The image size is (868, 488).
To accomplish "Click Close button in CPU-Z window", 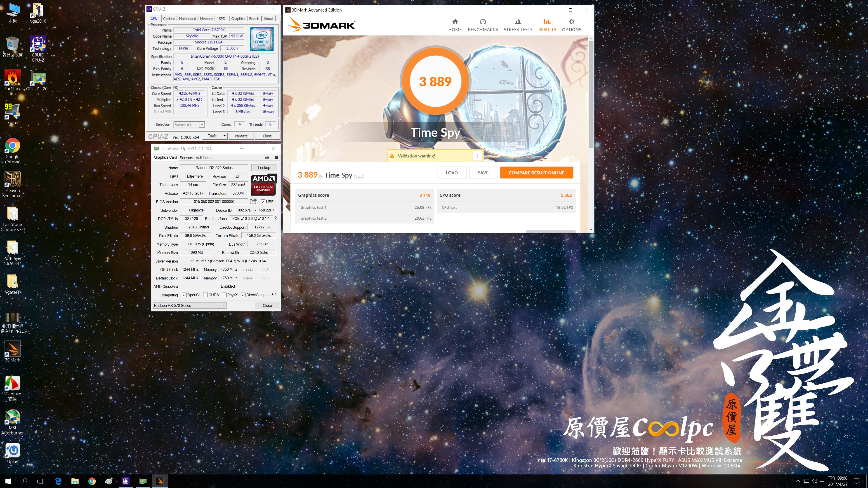I will tap(267, 136).
